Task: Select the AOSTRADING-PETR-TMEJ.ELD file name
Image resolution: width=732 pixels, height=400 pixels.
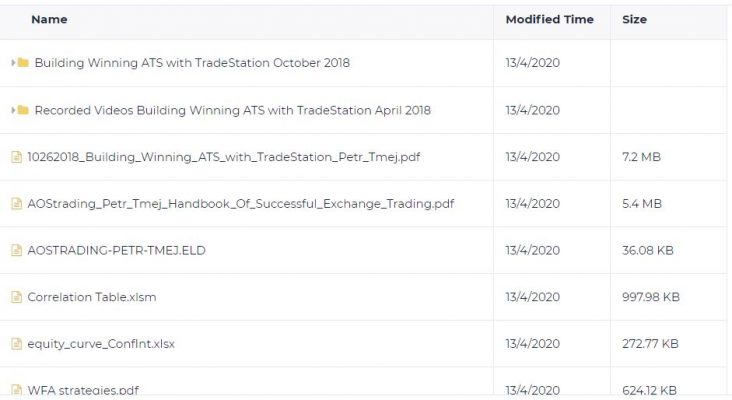Action: click(116, 250)
